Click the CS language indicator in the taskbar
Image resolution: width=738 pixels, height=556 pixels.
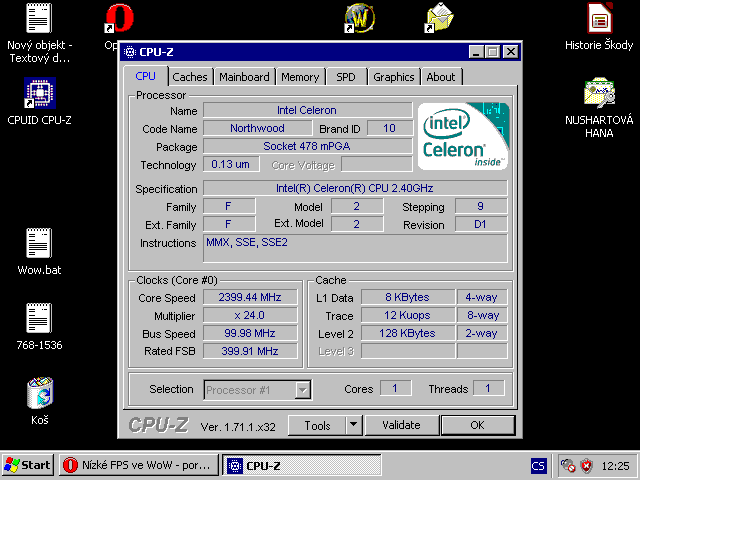point(538,465)
